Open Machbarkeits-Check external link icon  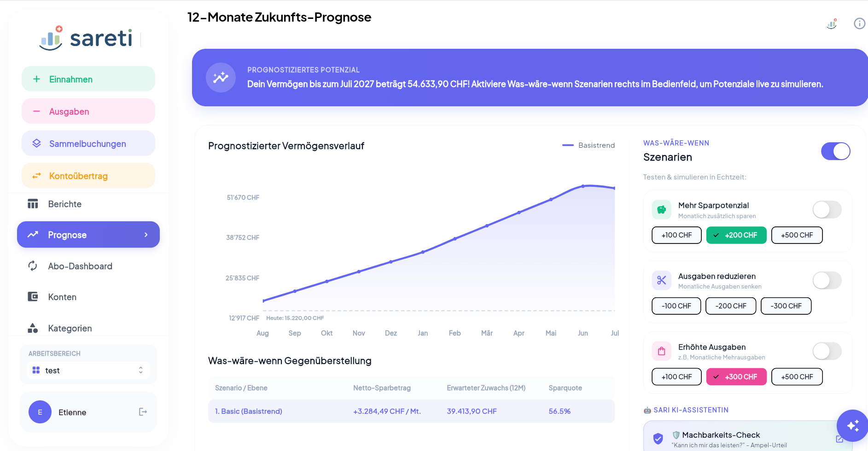pos(839,439)
